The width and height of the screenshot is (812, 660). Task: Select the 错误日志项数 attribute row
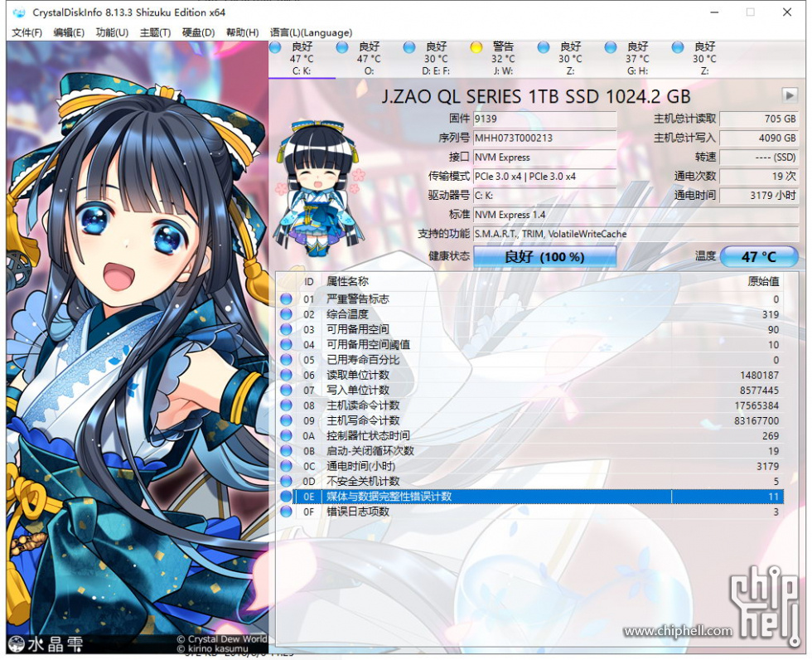(529, 512)
